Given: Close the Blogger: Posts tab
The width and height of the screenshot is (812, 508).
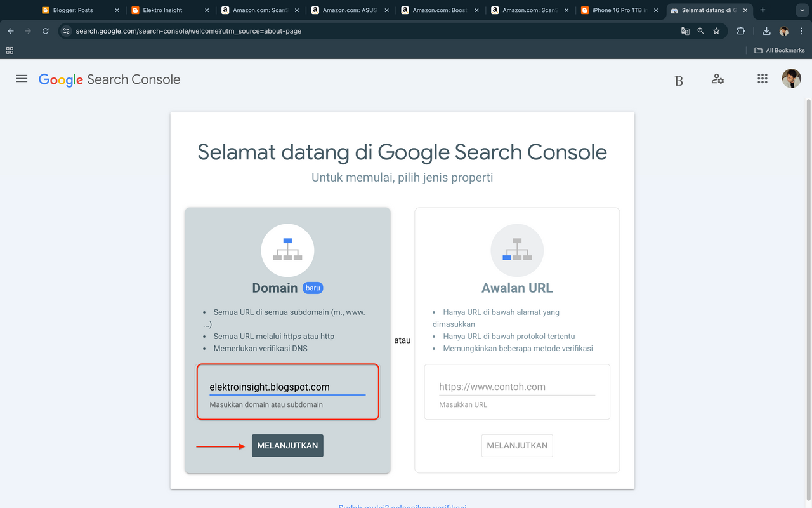Looking at the screenshot, I should point(117,10).
